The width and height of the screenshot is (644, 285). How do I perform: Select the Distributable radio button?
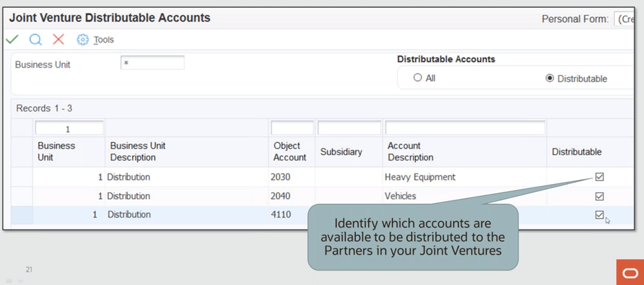click(550, 78)
